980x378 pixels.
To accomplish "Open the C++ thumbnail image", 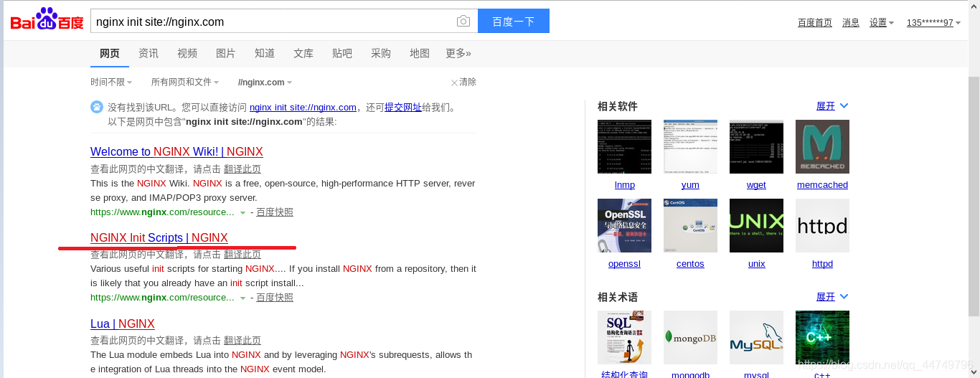I will click(x=822, y=337).
